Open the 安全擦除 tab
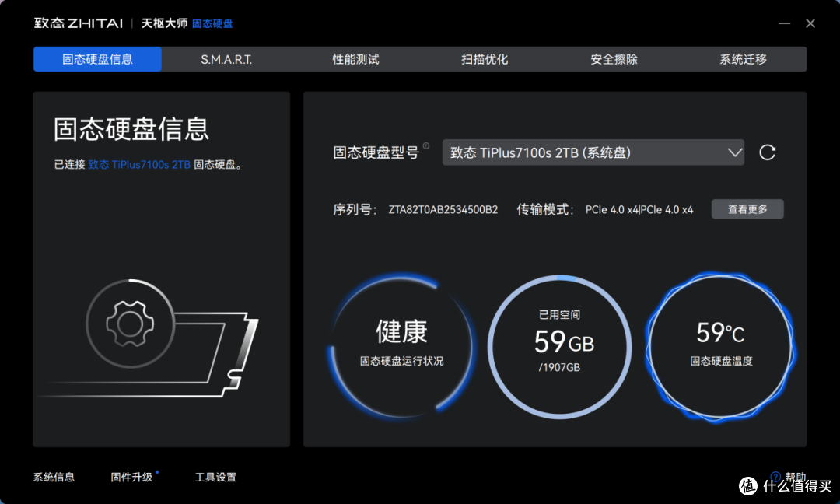The image size is (840, 504). coord(614,59)
